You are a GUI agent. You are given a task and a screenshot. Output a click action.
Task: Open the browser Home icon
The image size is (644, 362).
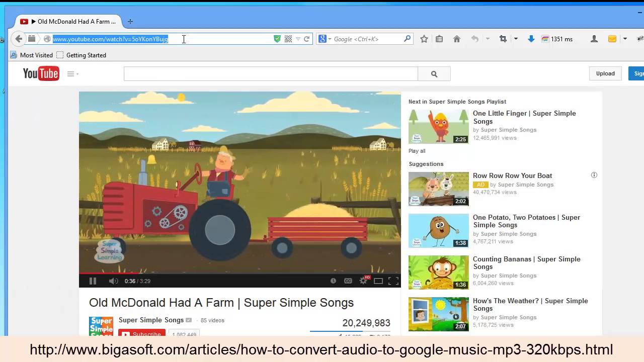457,39
